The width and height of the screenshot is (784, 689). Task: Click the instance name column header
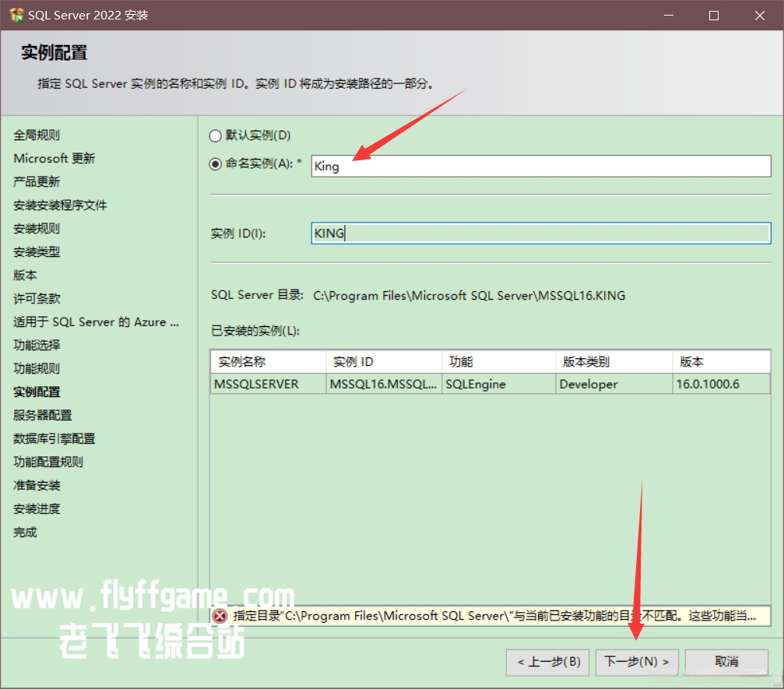268,361
